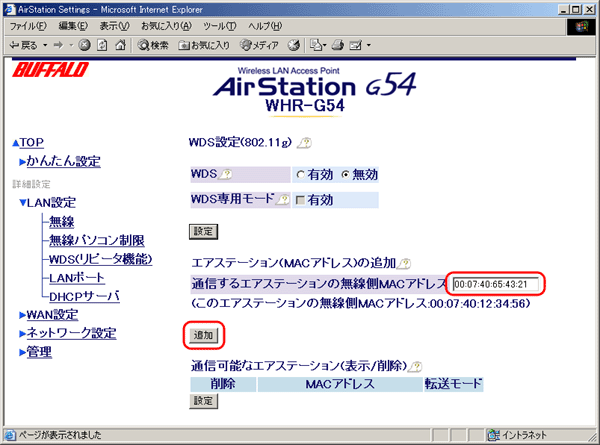Click the IE page icon in status bar
Image resolution: width=600 pixels, height=445 pixels.
pyautogui.click(x=10, y=435)
